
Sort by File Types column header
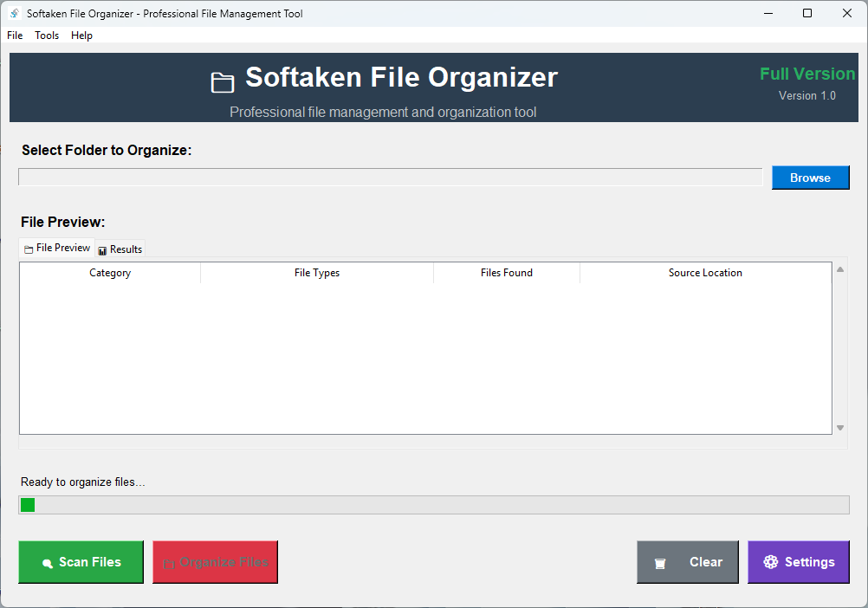tap(317, 273)
